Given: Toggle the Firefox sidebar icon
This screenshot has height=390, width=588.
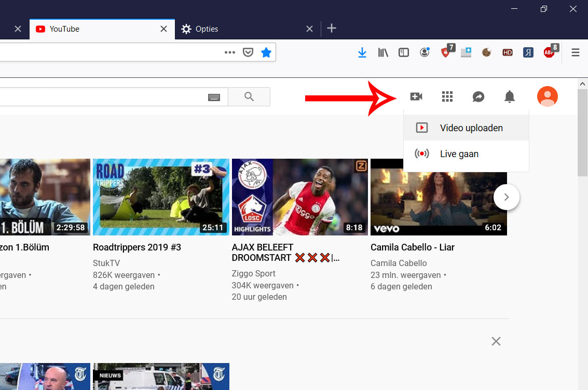Looking at the screenshot, I should pyautogui.click(x=403, y=52).
